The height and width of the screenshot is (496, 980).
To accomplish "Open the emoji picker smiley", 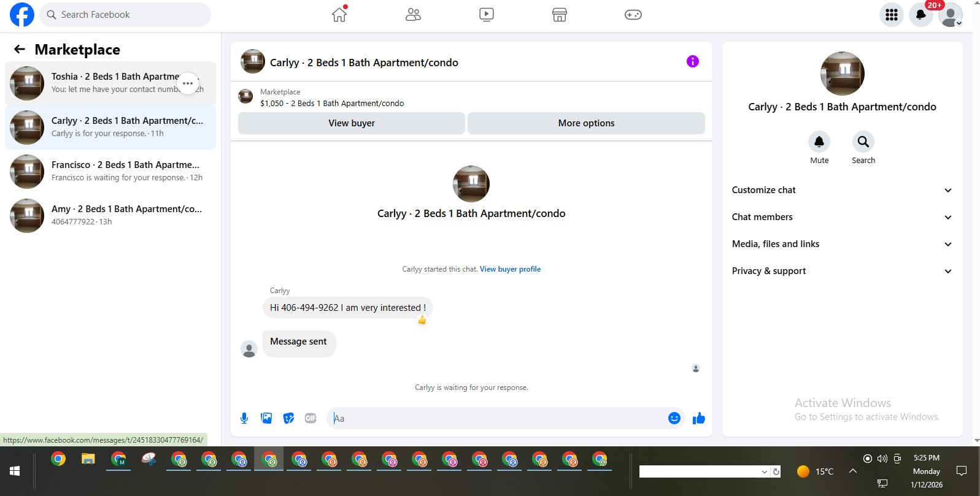I will (674, 418).
